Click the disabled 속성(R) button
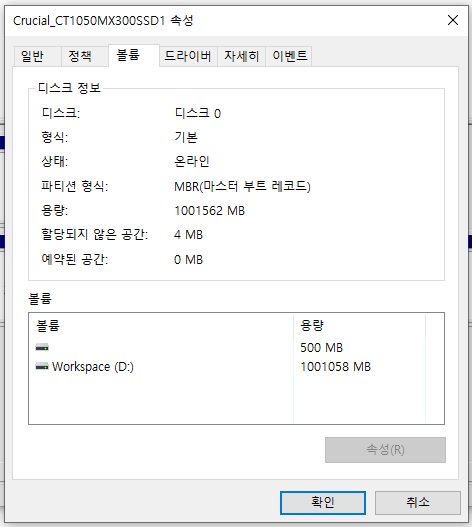Viewport: 472px width, 527px height. (x=385, y=450)
